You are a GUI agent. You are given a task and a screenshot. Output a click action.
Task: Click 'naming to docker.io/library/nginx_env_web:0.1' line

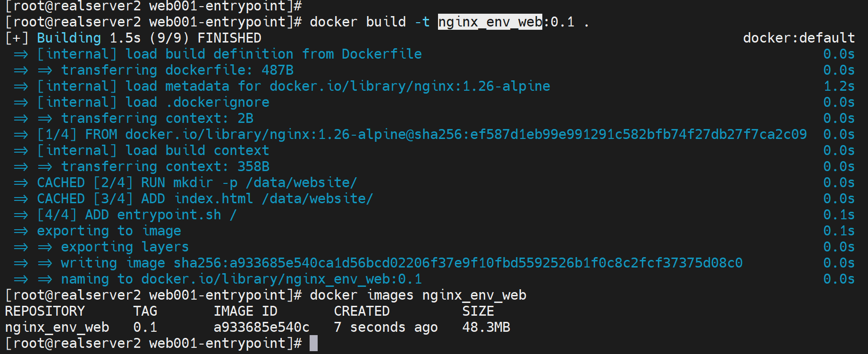click(241, 279)
